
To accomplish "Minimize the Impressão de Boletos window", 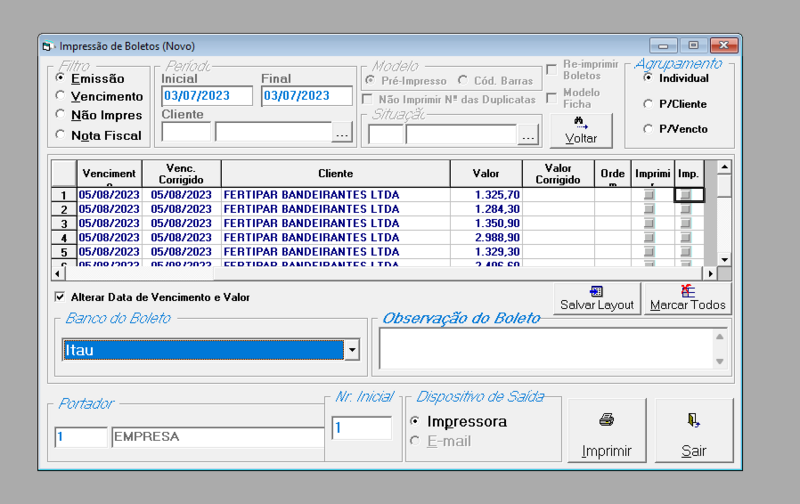I will pos(663,46).
